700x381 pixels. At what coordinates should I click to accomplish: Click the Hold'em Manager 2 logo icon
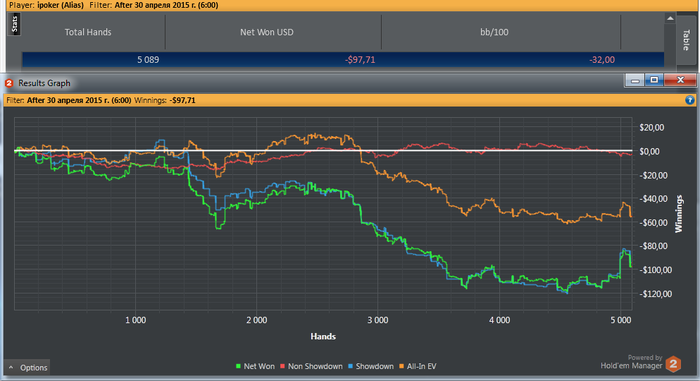click(673, 364)
